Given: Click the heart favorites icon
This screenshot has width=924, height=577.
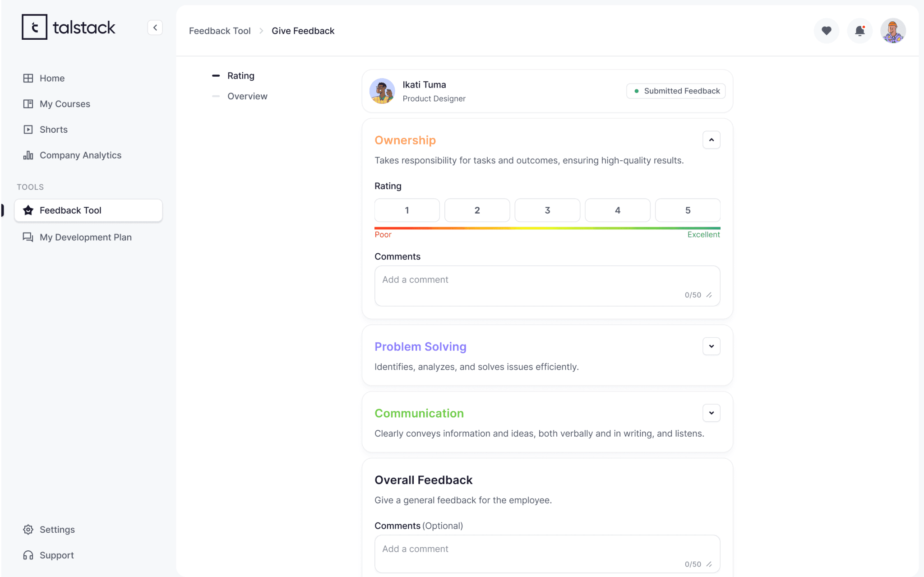Looking at the screenshot, I should click(x=826, y=31).
